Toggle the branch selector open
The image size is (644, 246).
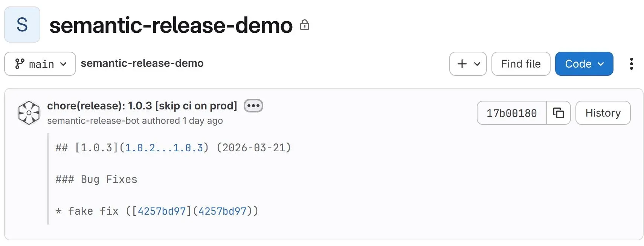pyautogui.click(x=40, y=64)
